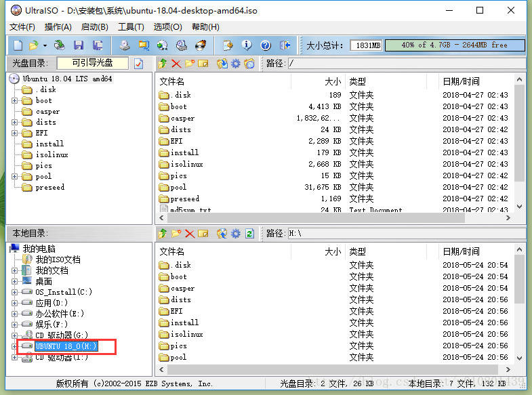Screen dimensions: 532x395
Task: Expand the EFI folder in disc tree
Action: pyautogui.click(x=14, y=133)
